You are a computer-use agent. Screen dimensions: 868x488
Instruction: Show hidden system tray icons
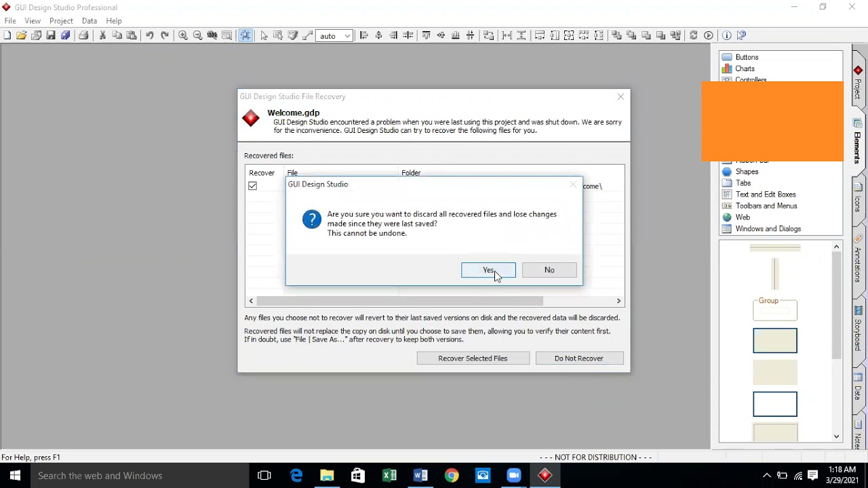tap(767, 476)
